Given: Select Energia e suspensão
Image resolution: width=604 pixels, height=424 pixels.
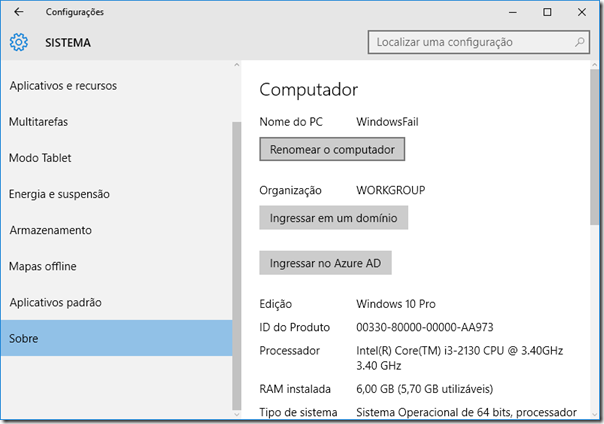Looking at the screenshot, I should pyautogui.click(x=116, y=194).
